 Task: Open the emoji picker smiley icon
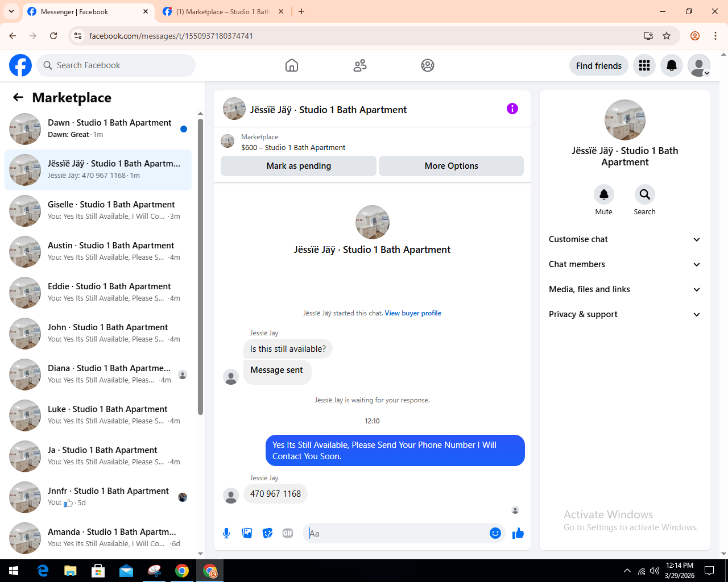(495, 533)
